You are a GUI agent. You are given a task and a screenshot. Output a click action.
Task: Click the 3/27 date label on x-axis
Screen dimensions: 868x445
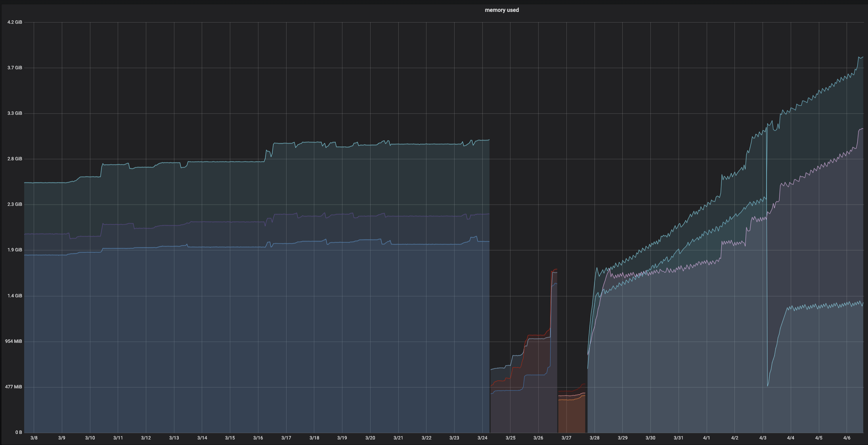[566, 438]
